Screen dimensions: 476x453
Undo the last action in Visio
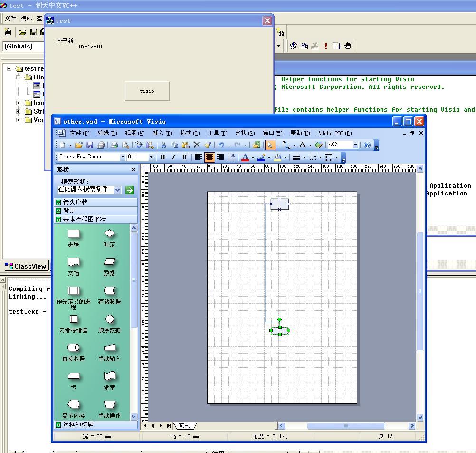(221, 145)
